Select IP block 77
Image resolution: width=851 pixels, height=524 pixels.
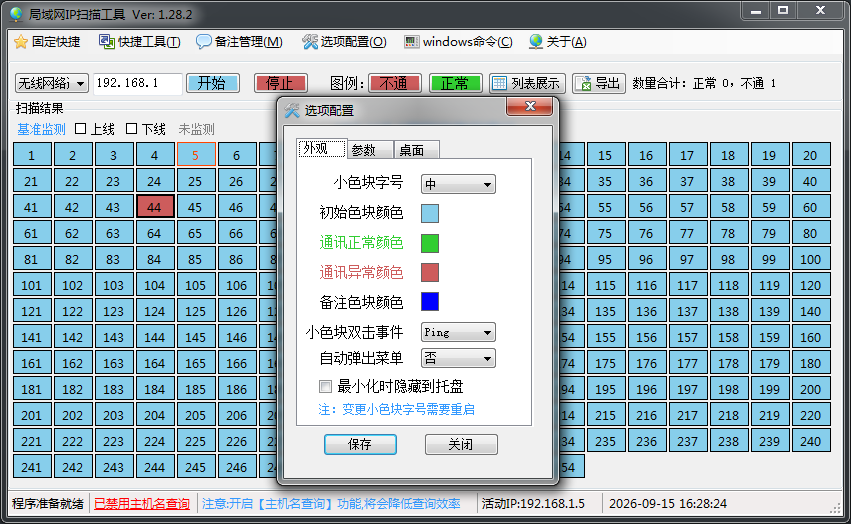coord(688,233)
